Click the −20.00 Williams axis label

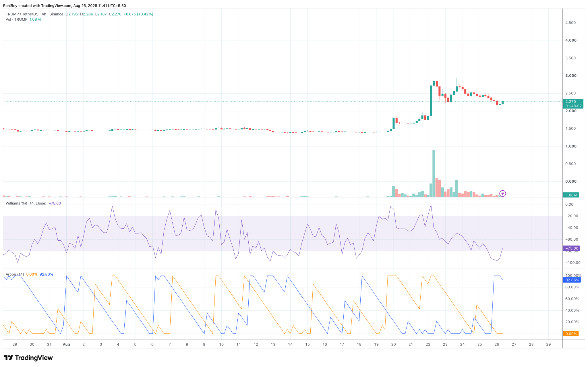tap(572, 216)
